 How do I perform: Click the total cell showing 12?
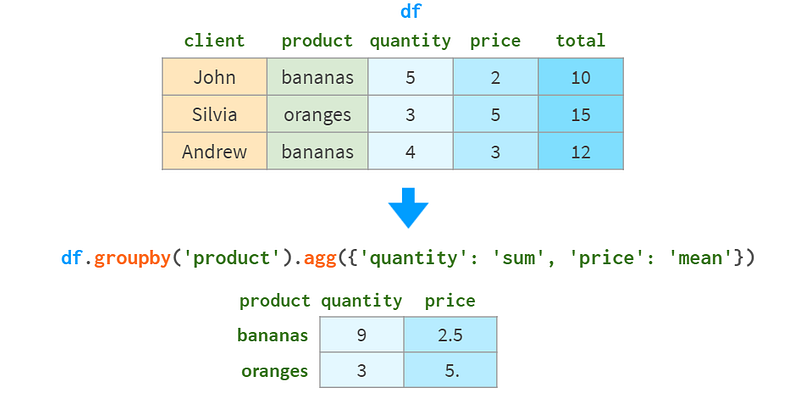pyautogui.click(x=581, y=152)
